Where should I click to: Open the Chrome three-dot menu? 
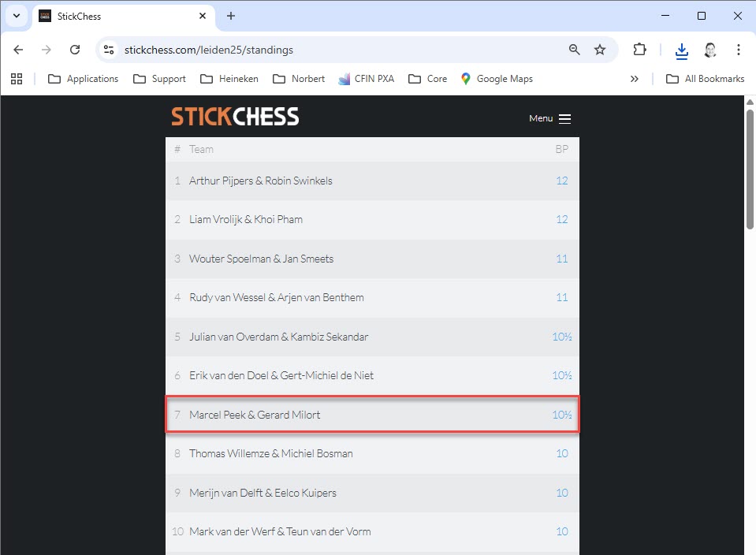(x=738, y=50)
